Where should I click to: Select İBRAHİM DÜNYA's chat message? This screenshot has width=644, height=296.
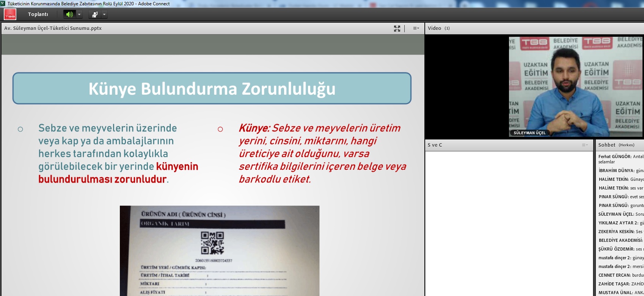pos(621,171)
